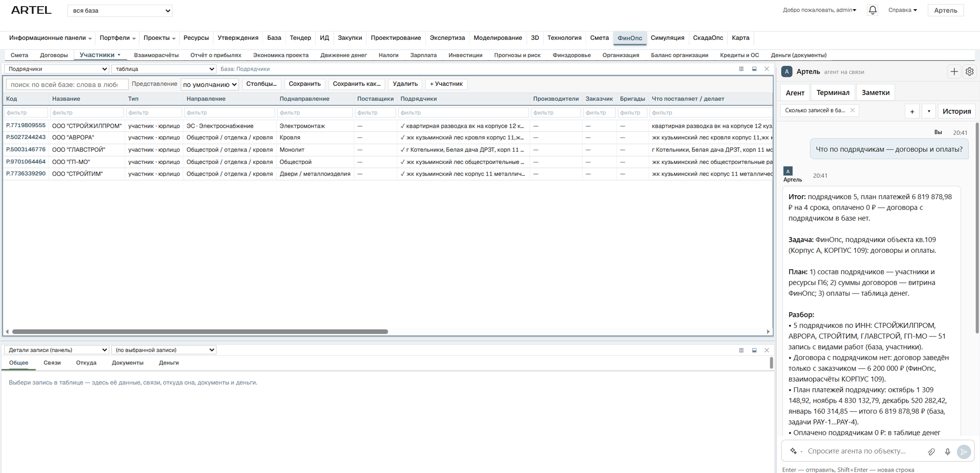Open the Взаиморасчёты subtab
Screen dimensions: 980x473
[156, 55]
